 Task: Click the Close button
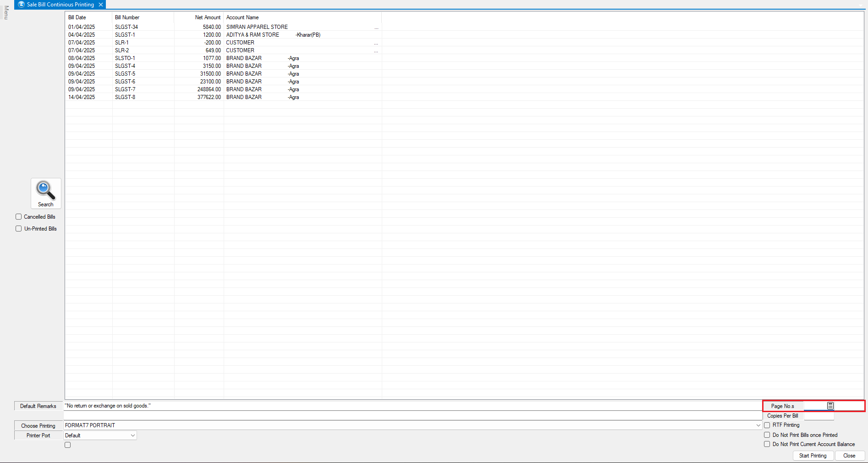coord(849,456)
